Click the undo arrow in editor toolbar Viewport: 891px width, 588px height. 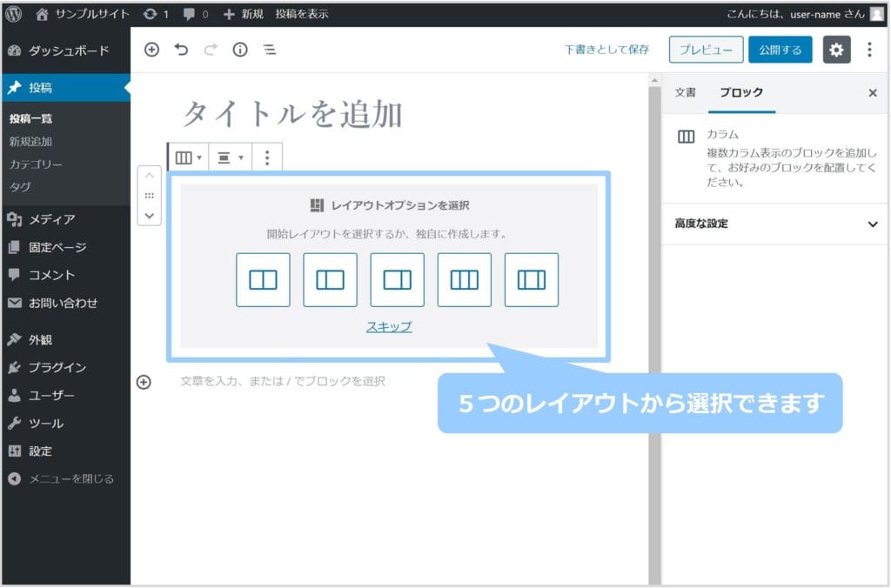(x=181, y=50)
